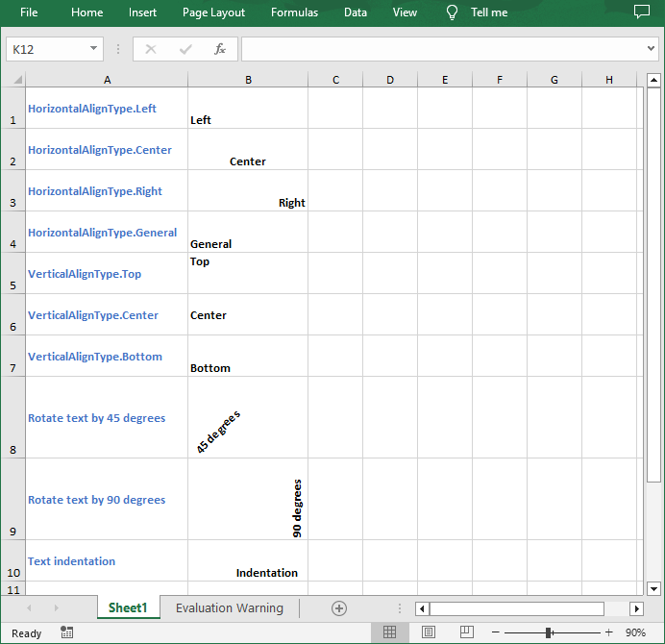Image resolution: width=665 pixels, height=644 pixels.
Task: Select cell 'Rotate text by 90 degrees'
Action: tap(107, 499)
